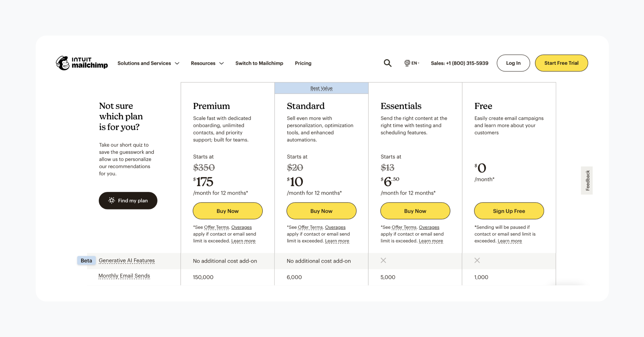The image size is (644, 337).
Task: Open Switch to Mailchimp menu entry
Action: pyautogui.click(x=259, y=63)
